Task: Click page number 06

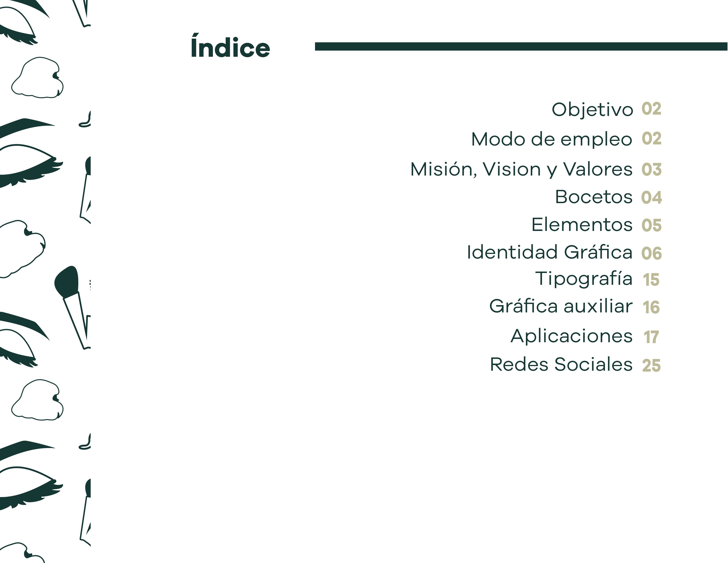Action: tap(651, 253)
